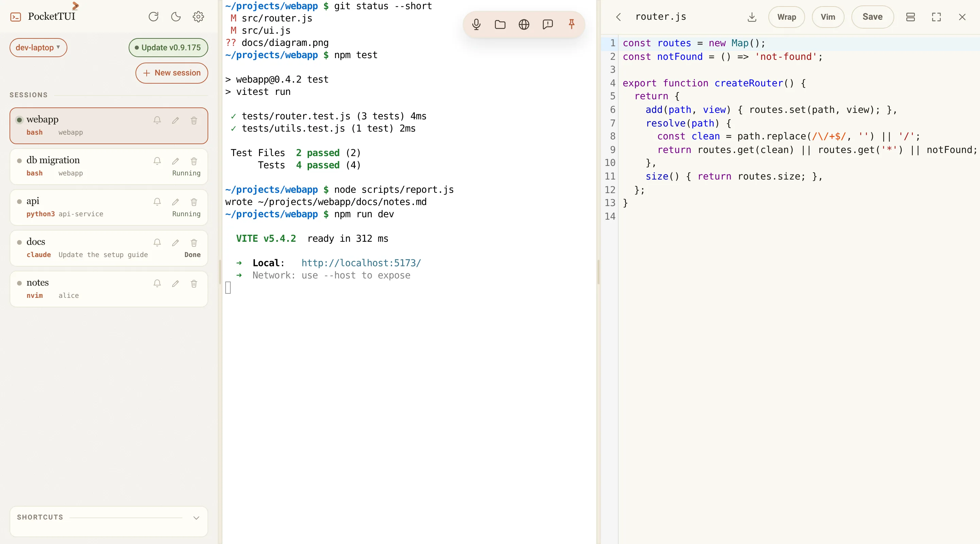Click 'tests/router.test.js' test result line
Image resolution: width=980 pixels, height=544 pixels.
[x=296, y=116]
